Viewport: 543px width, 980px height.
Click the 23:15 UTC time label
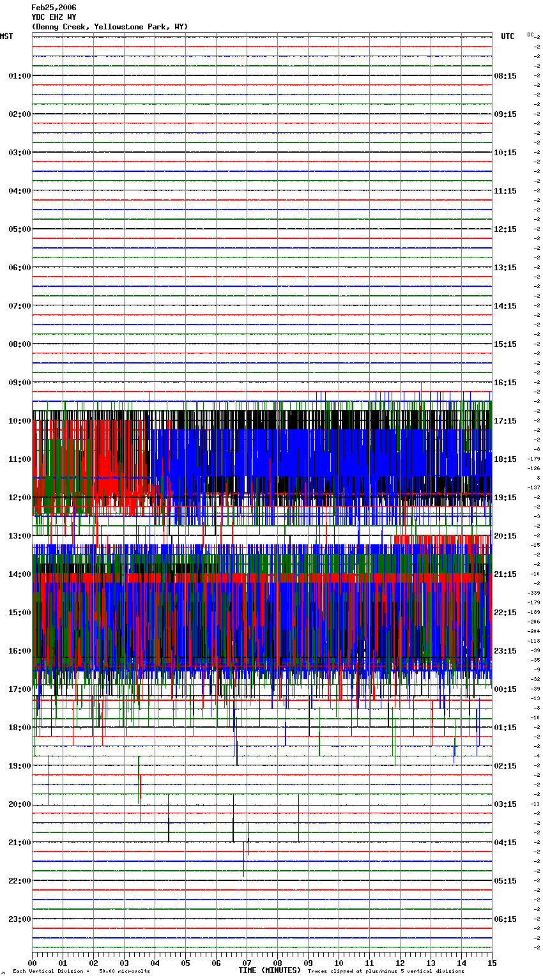[x=505, y=651]
